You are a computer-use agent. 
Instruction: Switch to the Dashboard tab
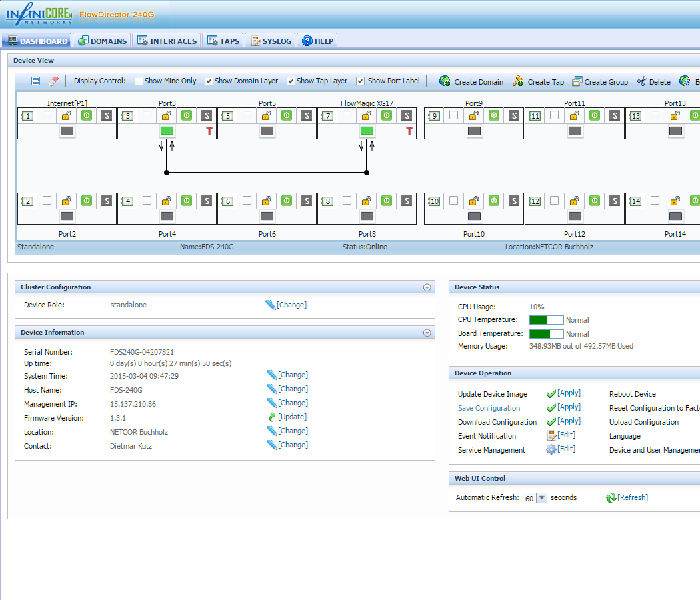coord(37,41)
